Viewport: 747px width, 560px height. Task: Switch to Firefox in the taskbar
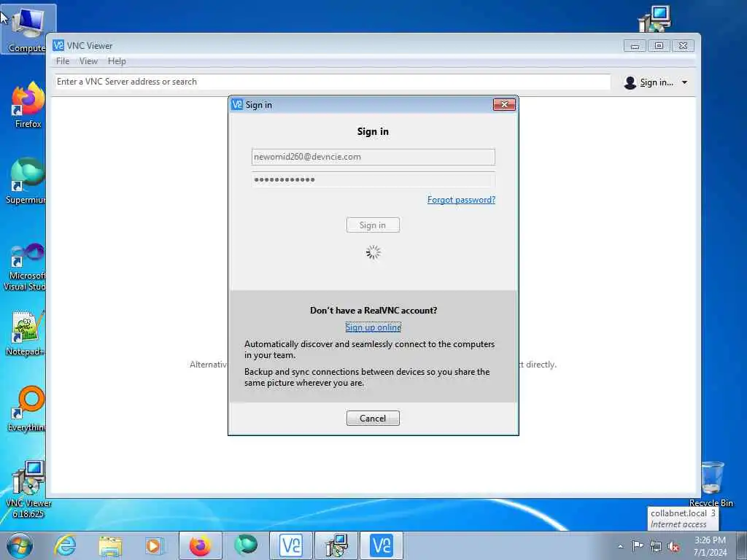[200, 545]
